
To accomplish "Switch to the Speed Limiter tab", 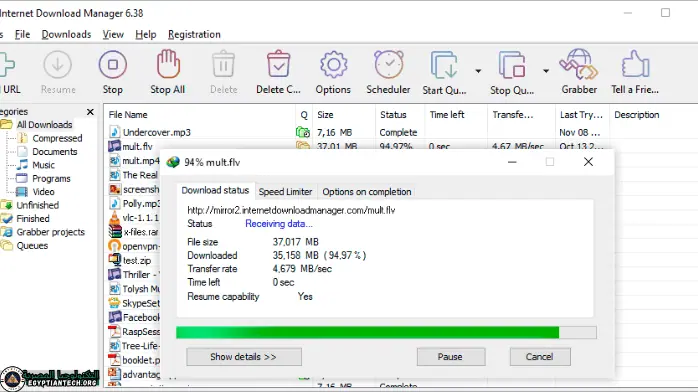I will [x=285, y=192].
